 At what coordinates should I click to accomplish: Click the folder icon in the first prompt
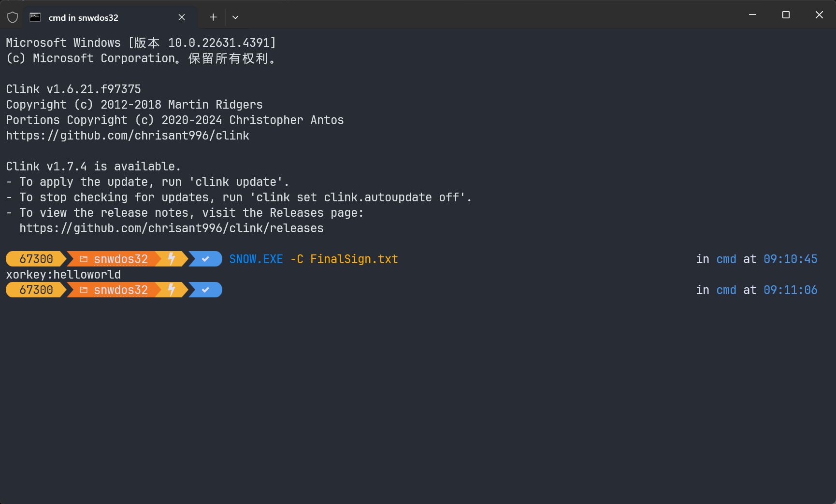[x=84, y=259]
